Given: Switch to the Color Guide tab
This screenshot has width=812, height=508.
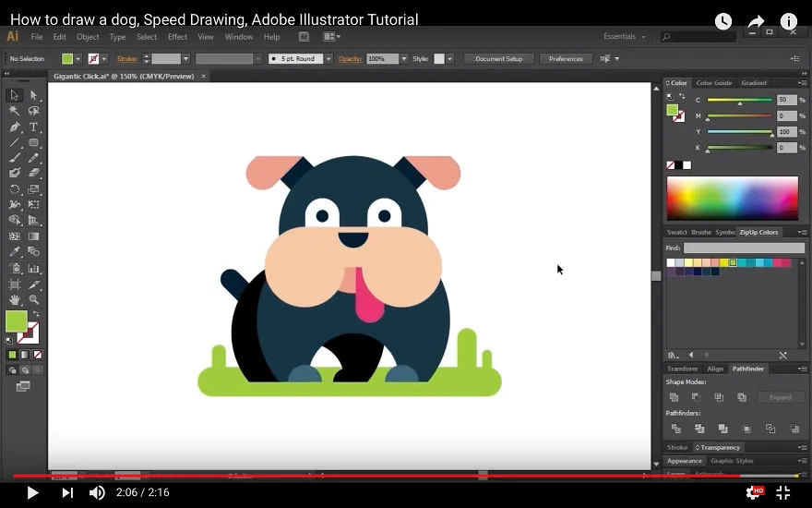Looking at the screenshot, I should pyautogui.click(x=713, y=83).
